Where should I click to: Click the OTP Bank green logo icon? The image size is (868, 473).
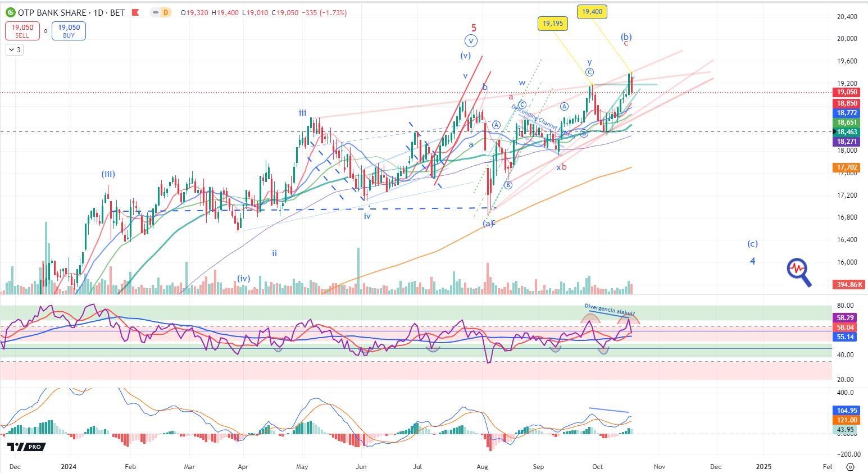click(x=10, y=12)
